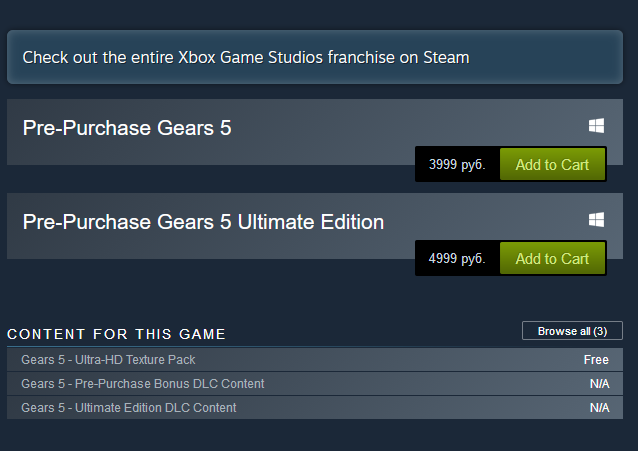Click Browse all (3) button
The height and width of the screenshot is (451, 638).
pyautogui.click(x=572, y=331)
